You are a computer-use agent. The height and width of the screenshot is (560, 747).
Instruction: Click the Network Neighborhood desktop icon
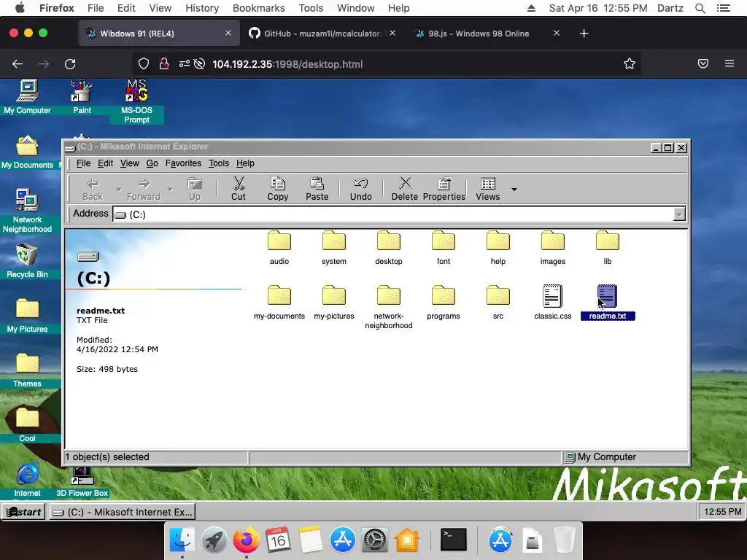(x=27, y=211)
